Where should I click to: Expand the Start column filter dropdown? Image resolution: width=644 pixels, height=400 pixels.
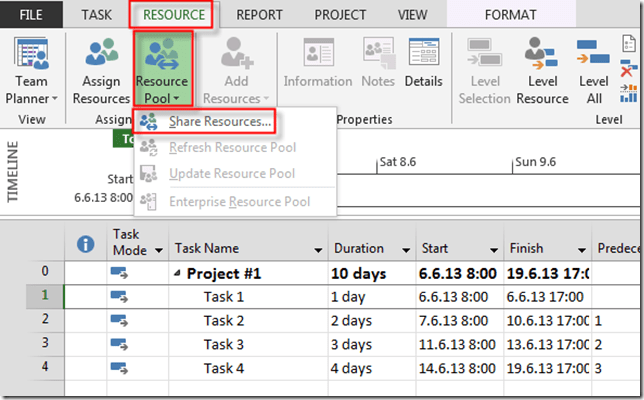(x=493, y=249)
